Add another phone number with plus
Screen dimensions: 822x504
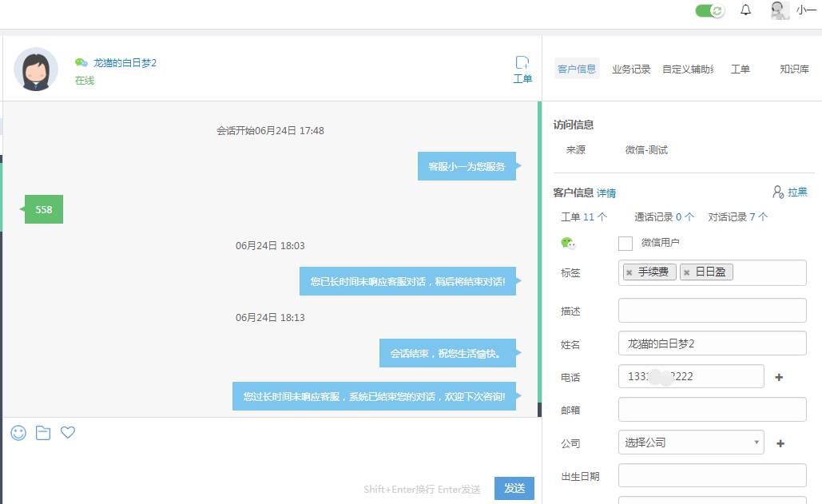[x=780, y=377]
